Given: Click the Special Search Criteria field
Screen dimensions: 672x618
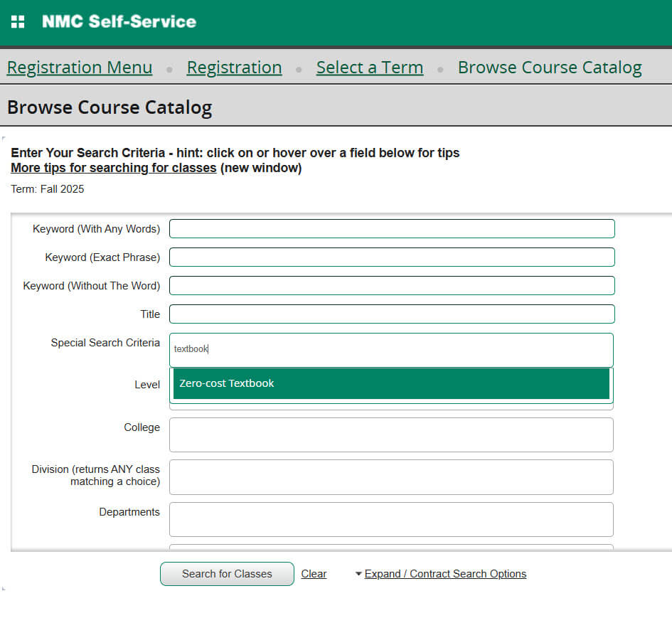Looking at the screenshot, I should click(x=391, y=350).
